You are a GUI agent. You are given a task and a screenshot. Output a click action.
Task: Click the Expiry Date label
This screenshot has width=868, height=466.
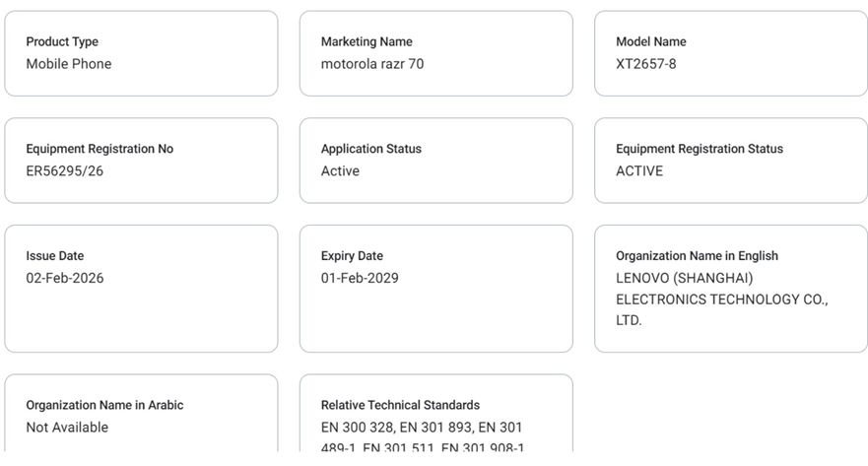(x=352, y=256)
